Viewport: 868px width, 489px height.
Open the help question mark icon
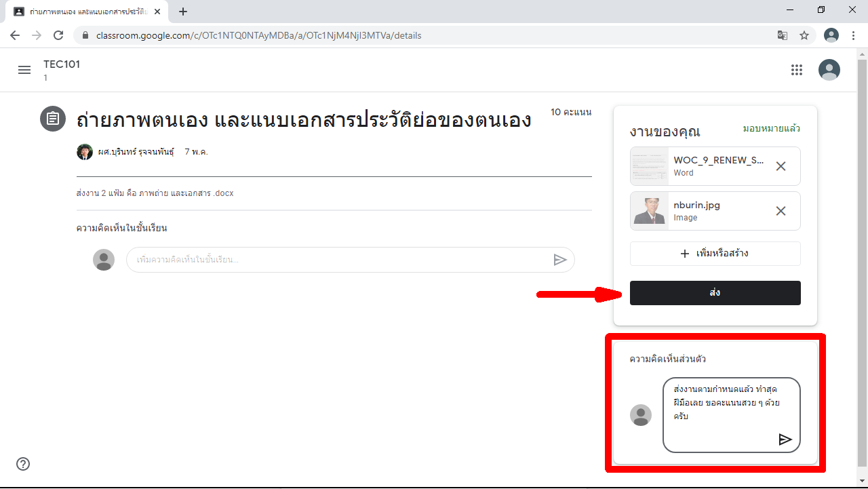click(23, 464)
